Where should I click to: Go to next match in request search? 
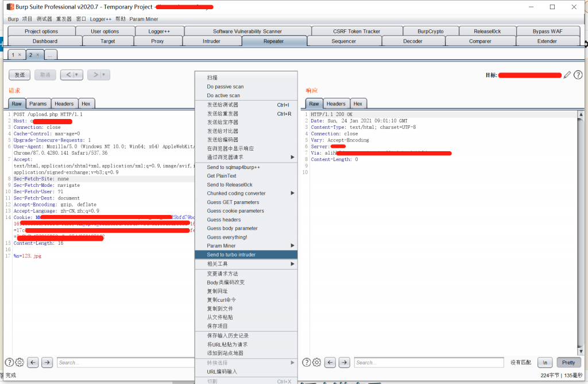47,362
